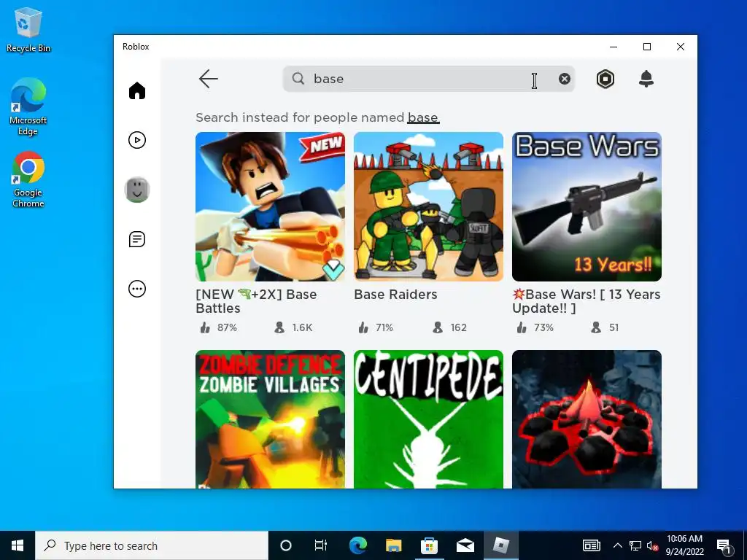Go to Roblox Home in sidebar
The height and width of the screenshot is (560, 747).
137,90
